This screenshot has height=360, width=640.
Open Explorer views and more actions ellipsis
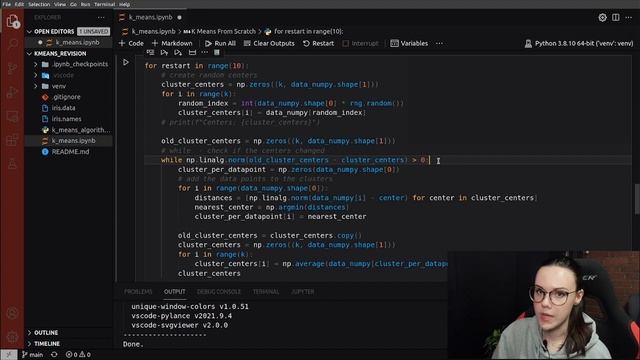tap(101, 18)
